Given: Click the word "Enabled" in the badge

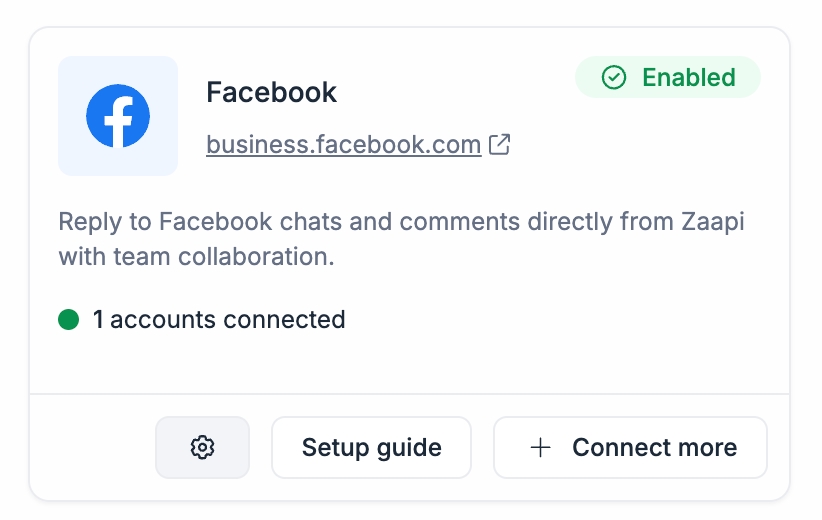Looking at the screenshot, I should (688, 78).
